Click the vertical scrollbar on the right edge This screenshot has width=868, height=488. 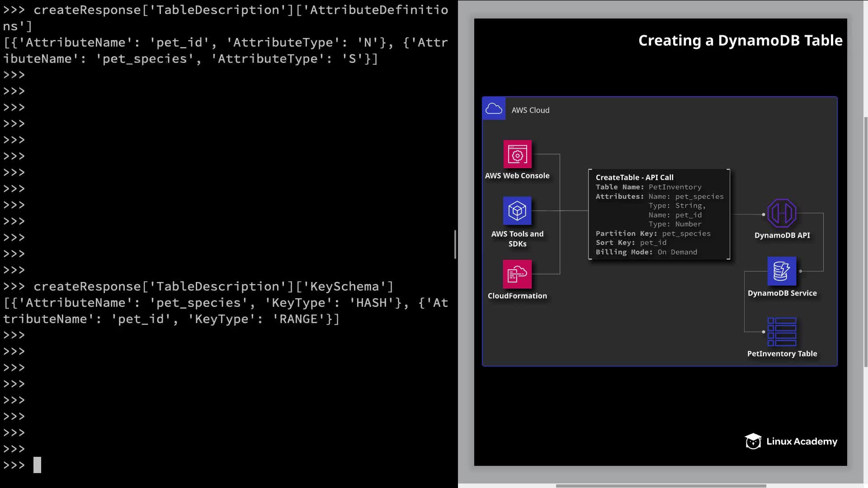click(x=865, y=242)
